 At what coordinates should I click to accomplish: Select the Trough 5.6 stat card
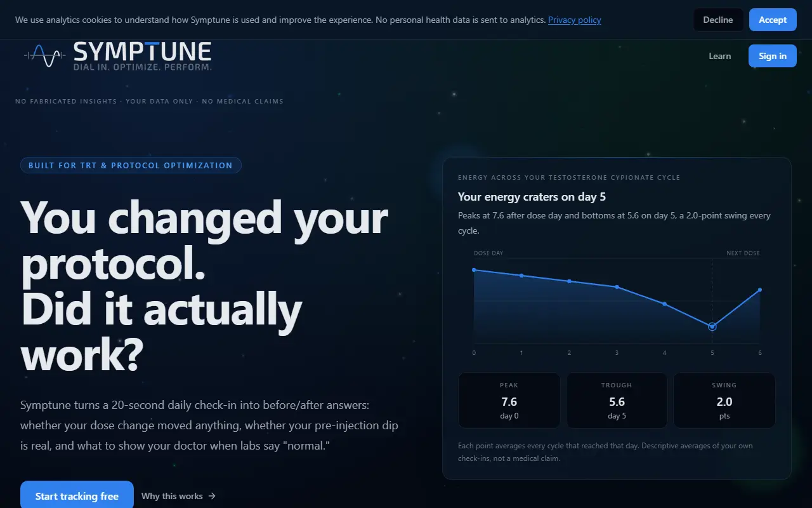[x=617, y=400]
